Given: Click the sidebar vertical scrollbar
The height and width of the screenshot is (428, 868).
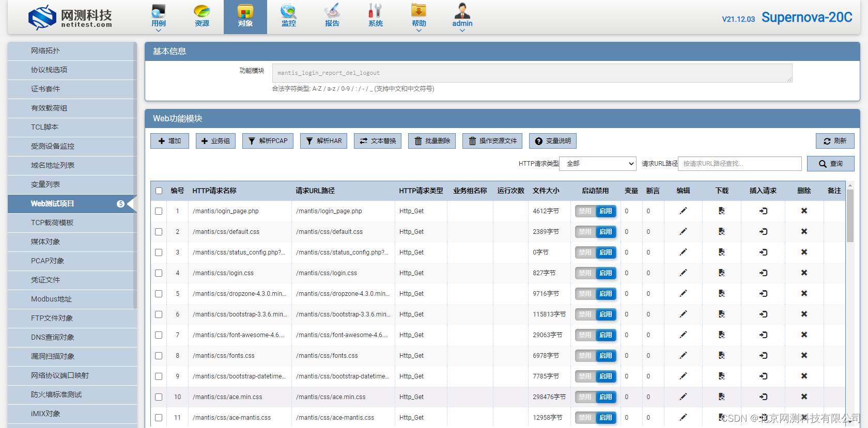Looking at the screenshot, I should 135,176.
